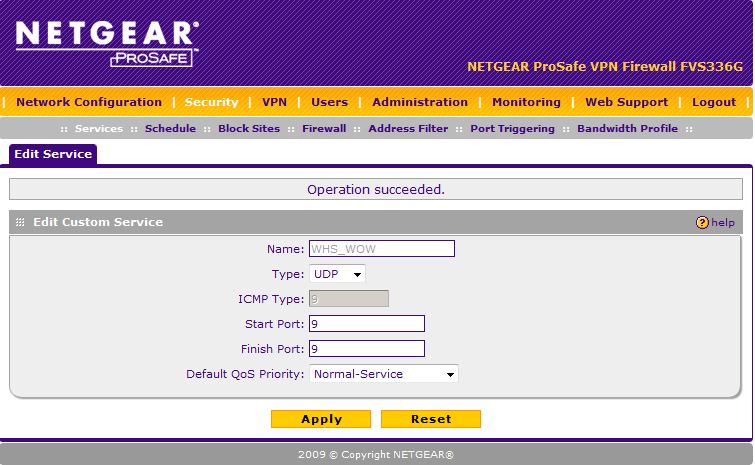Click the Finish Port input field

(367, 349)
